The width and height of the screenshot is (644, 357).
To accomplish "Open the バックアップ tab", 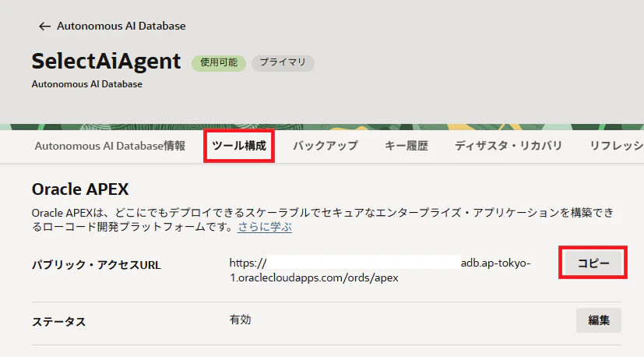I will point(326,146).
